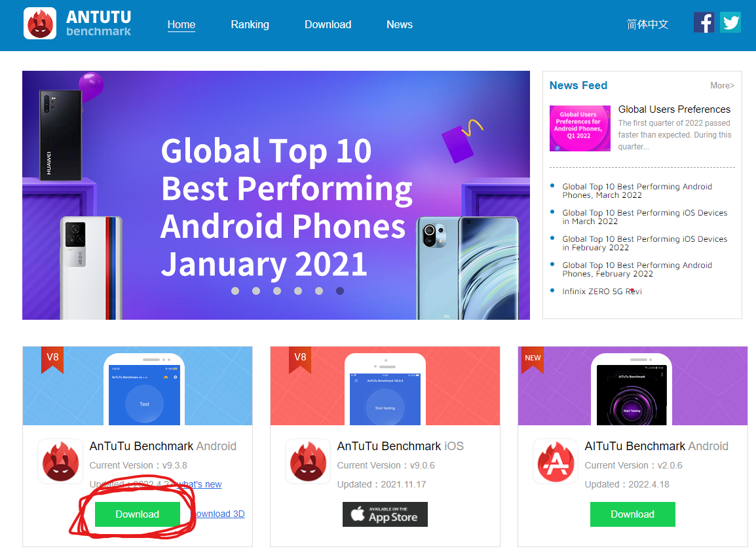
Task: Open Global Users Preferences article
Action: tap(674, 109)
